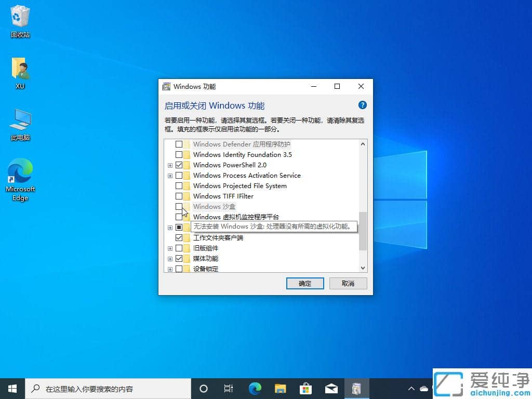Screen dimensions: 532x399
Task: Launch the Mail app from the taskbar
Action: [331, 388]
